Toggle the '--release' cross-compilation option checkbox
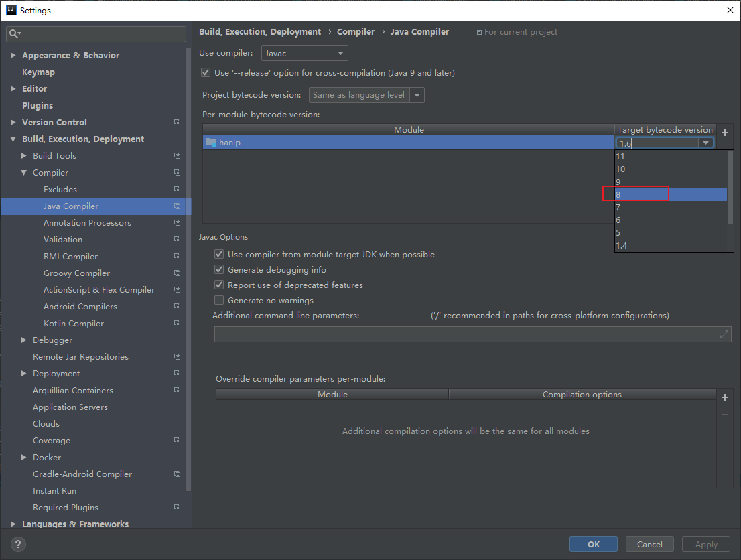741x560 pixels. (x=206, y=72)
